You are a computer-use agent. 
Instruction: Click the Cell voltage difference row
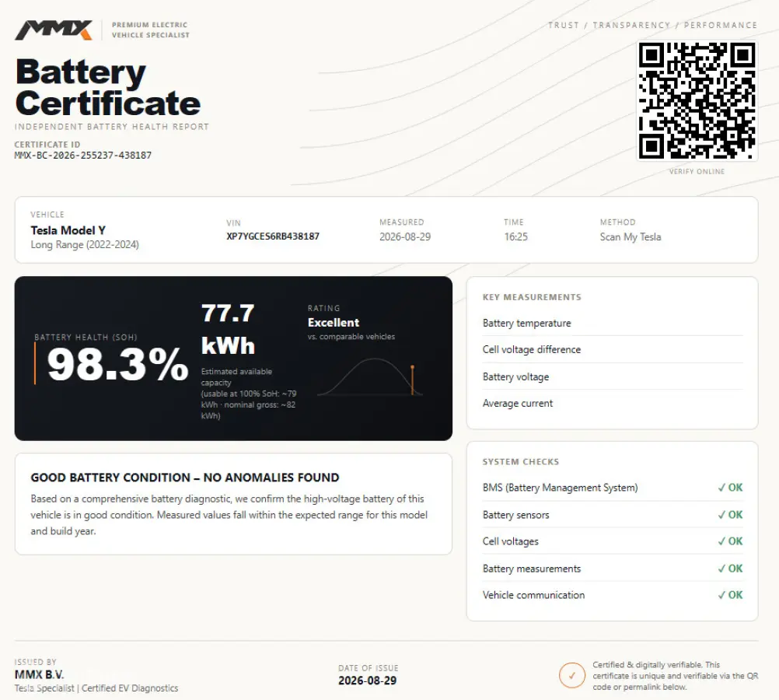[x=613, y=349]
